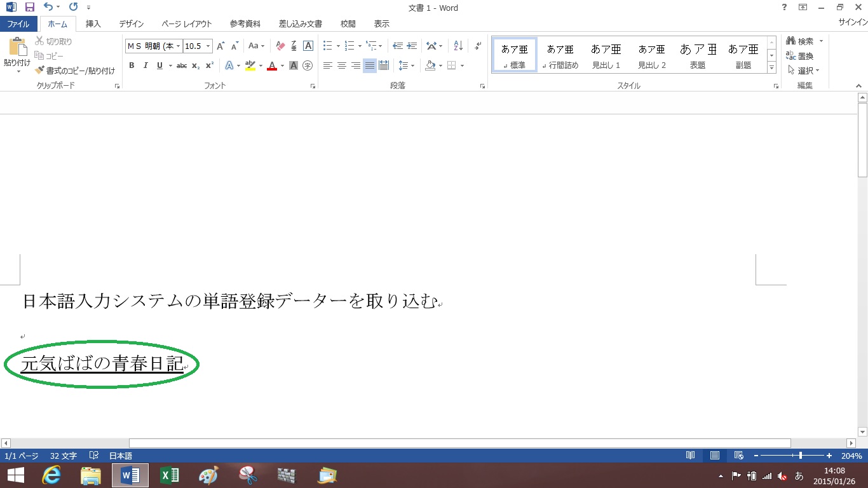868x488 pixels.
Task: Click the yellow text highlight color swatch
Action: click(250, 65)
